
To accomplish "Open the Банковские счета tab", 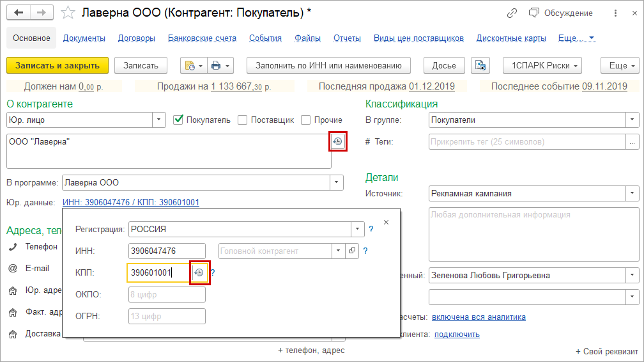I will (x=202, y=38).
